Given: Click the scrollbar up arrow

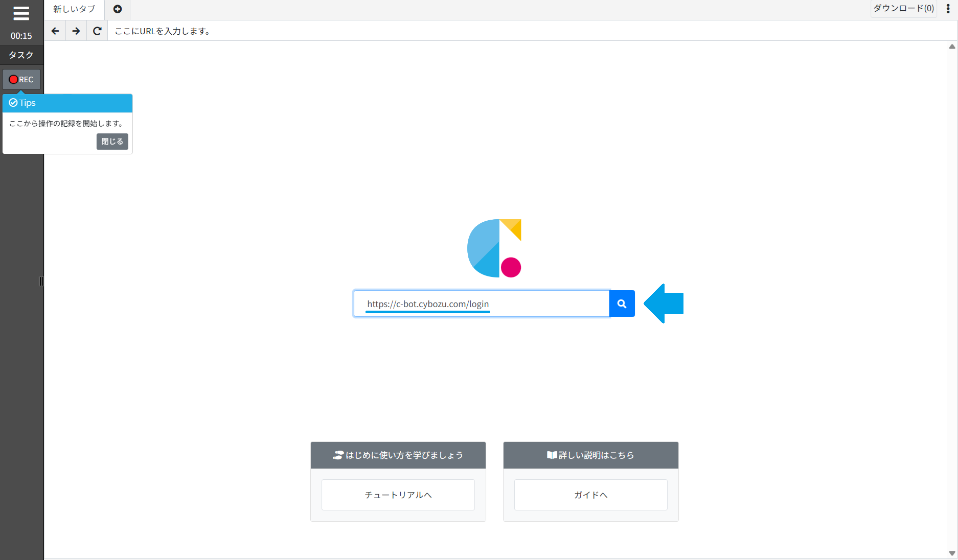Looking at the screenshot, I should pos(952,46).
